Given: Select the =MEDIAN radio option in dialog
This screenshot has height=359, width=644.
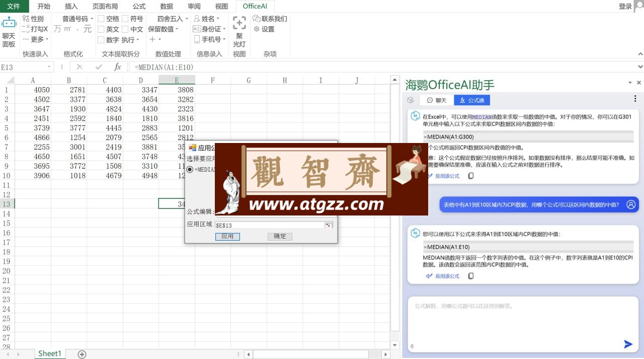Looking at the screenshot, I should [190, 170].
